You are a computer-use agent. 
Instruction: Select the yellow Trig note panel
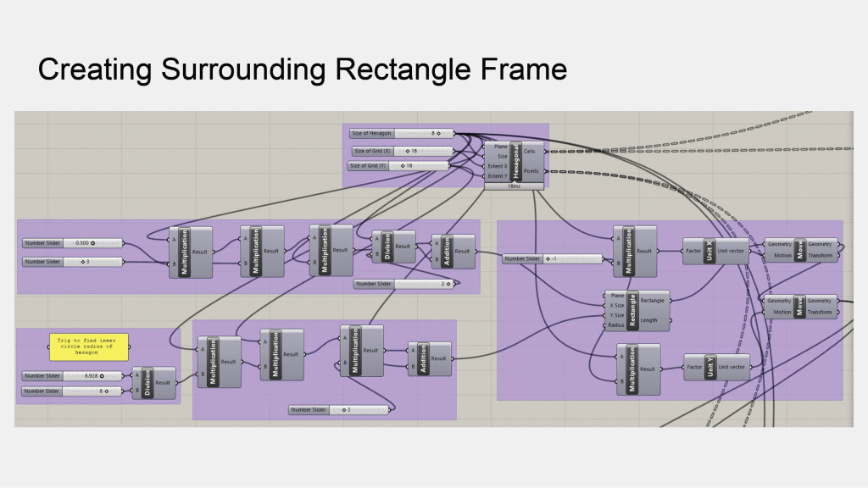[x=88, y=347]
